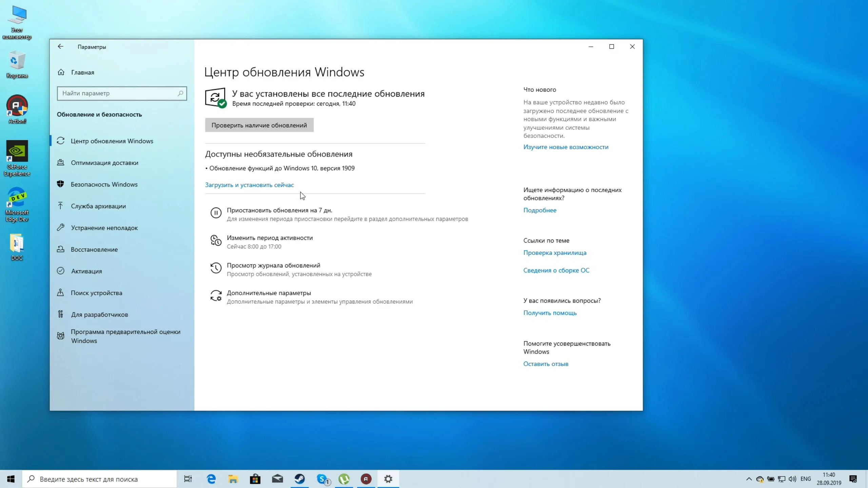Click the Приостановить обновления pause icon
The width and height of the screenshot is (868, 488).
[216, 213]
